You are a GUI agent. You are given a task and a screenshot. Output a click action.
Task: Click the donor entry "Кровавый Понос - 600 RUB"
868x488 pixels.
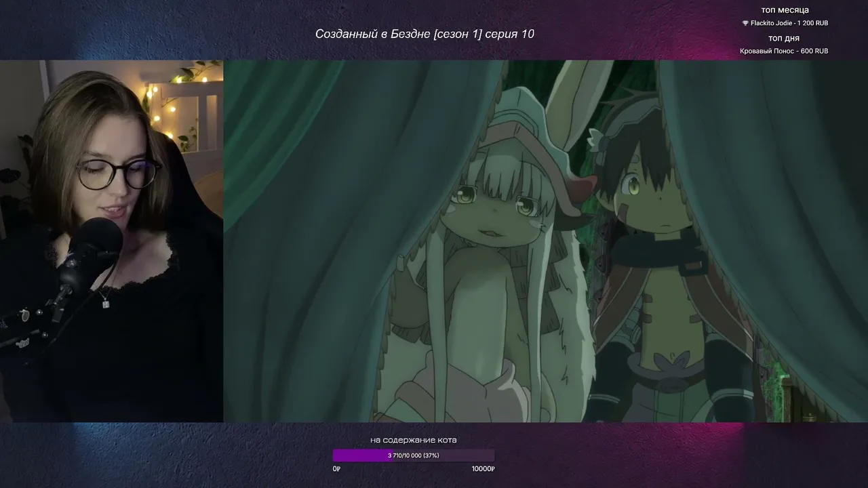(784, 51)
